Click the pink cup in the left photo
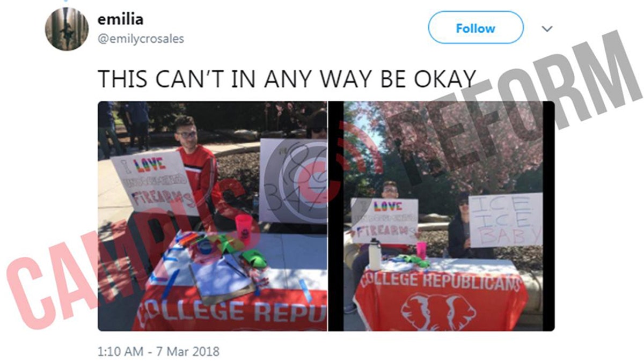 click(243, 227)
